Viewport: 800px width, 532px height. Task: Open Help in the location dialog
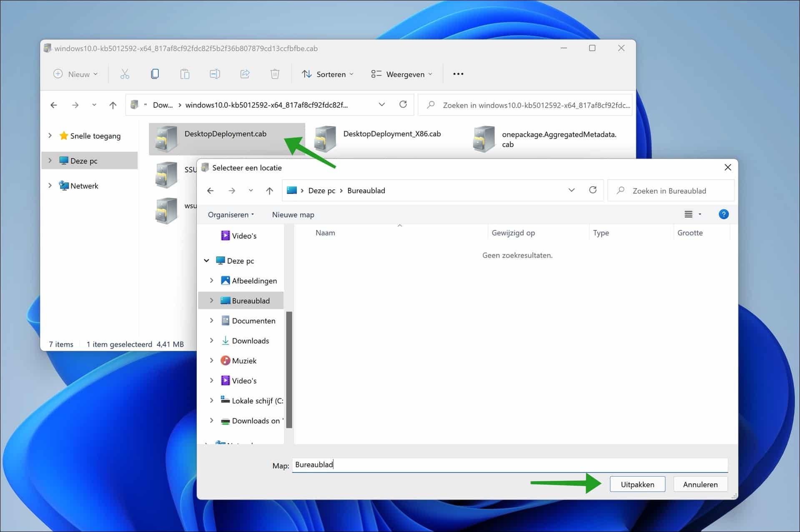click(x=724, y=214)
